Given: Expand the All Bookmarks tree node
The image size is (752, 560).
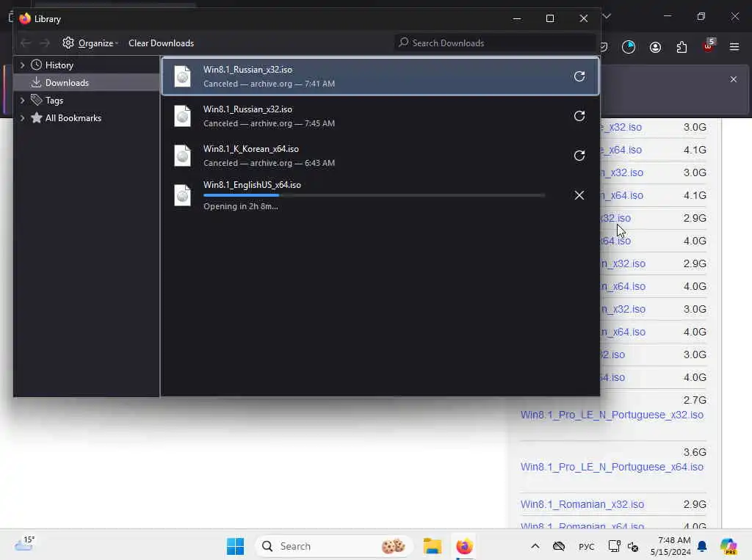Looking at the screenshot, I should [x=22, y=118].
